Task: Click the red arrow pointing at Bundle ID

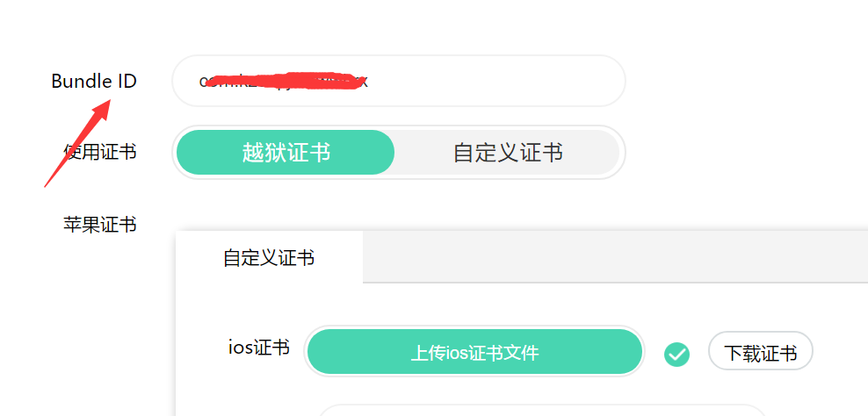Action: 77,143
